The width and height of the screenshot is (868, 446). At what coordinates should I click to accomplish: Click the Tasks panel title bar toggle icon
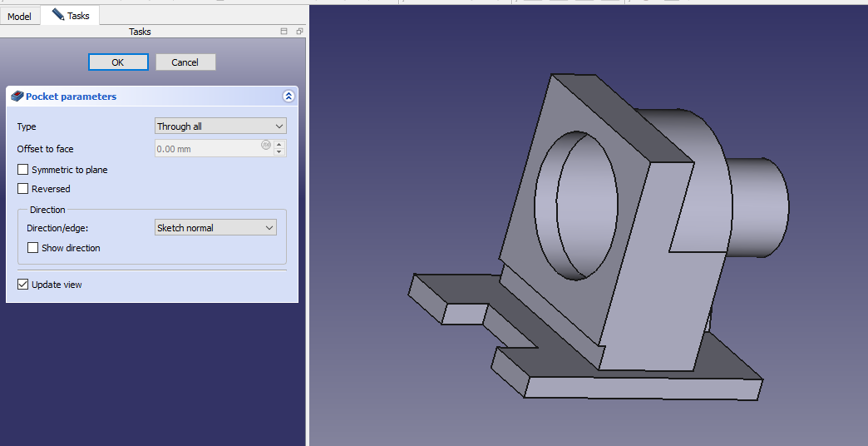[284, 32]
